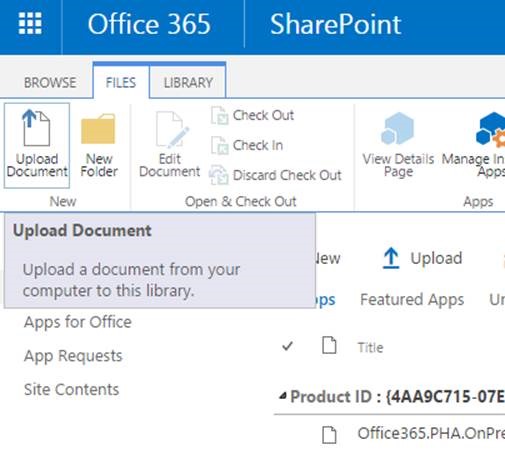The image size is (505, 475).
Task: Open the Featured Apps view
Action: [412, 299]
